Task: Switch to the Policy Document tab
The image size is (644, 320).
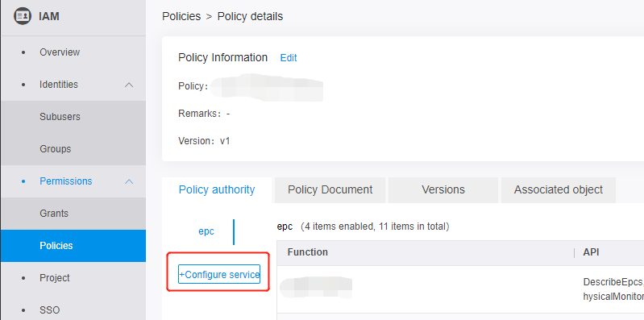Action: tap(330, 189)
